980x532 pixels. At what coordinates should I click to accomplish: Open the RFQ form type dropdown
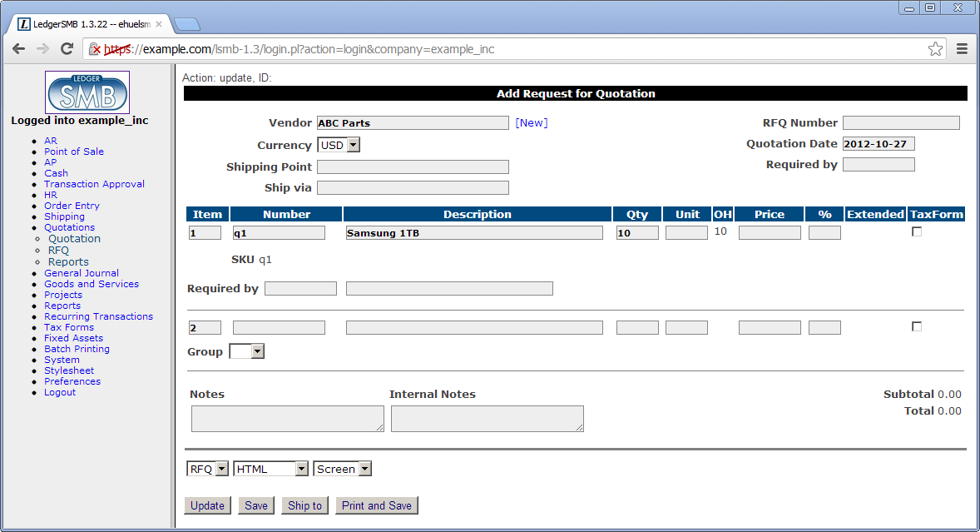click(207, 469)
